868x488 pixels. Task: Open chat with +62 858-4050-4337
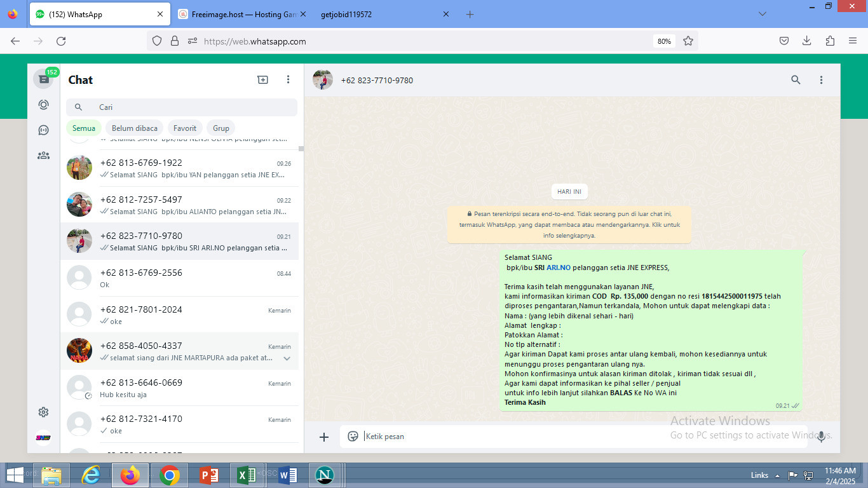(179, 351)
